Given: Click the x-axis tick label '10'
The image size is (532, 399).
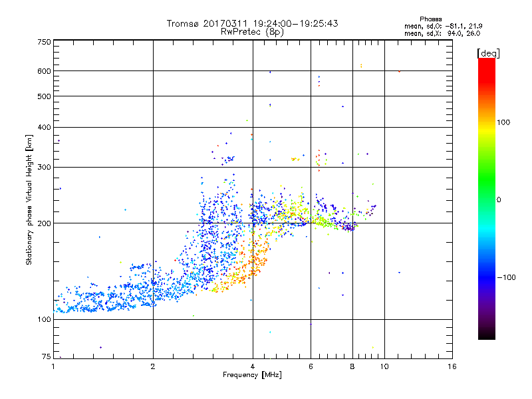Looking at the screenshot, I should click(x=384, y=366).
